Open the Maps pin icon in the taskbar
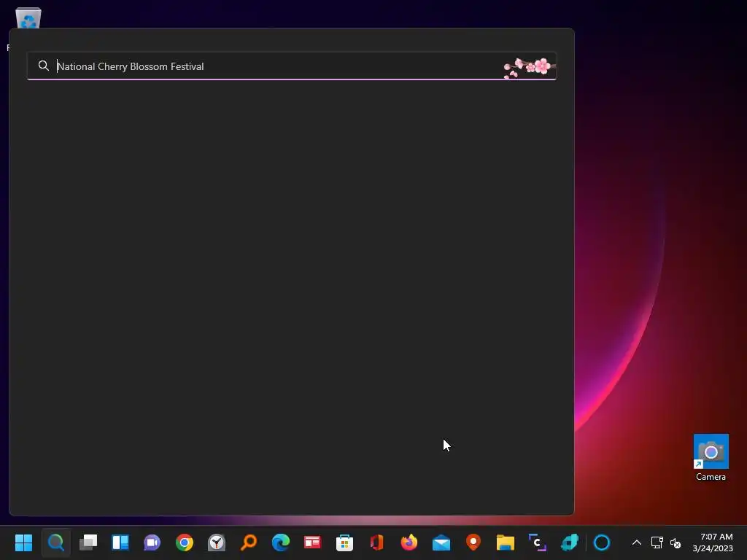The width and height of the screenshot is (747, 560). click(473, 542)
